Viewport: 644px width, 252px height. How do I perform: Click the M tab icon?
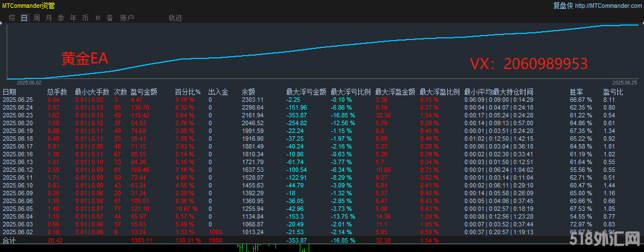click(98, 18)
